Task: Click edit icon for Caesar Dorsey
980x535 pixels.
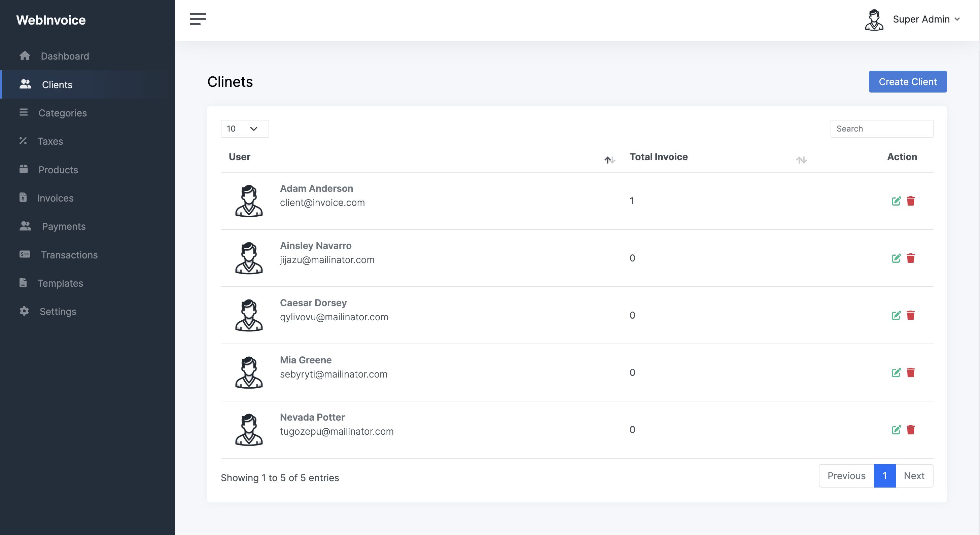Action: 896,316
